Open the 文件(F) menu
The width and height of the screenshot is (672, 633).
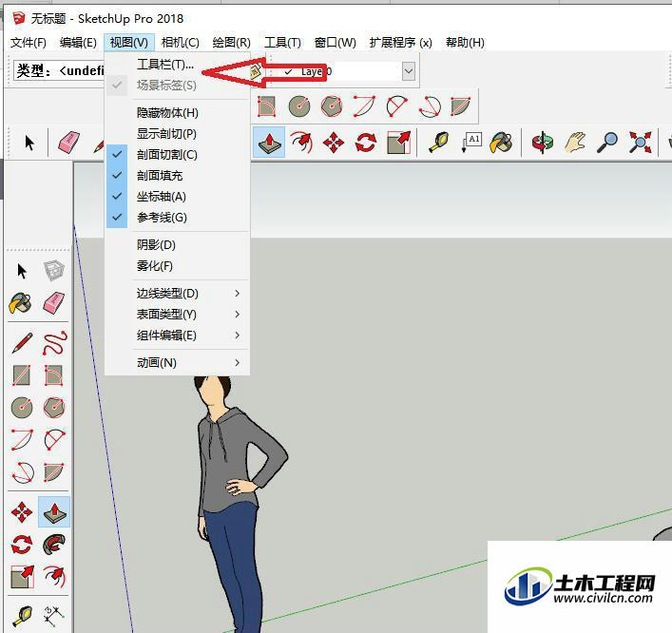click(x=29, y=43)
